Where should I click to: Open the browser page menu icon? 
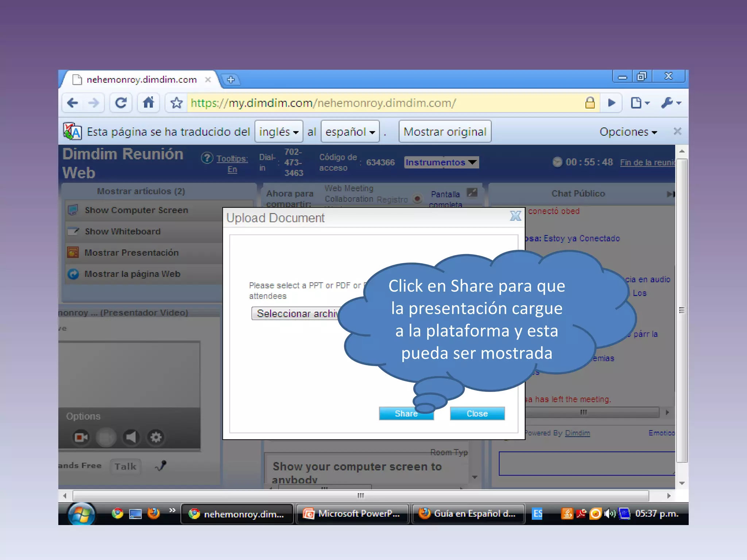click(x=640, y=103)
